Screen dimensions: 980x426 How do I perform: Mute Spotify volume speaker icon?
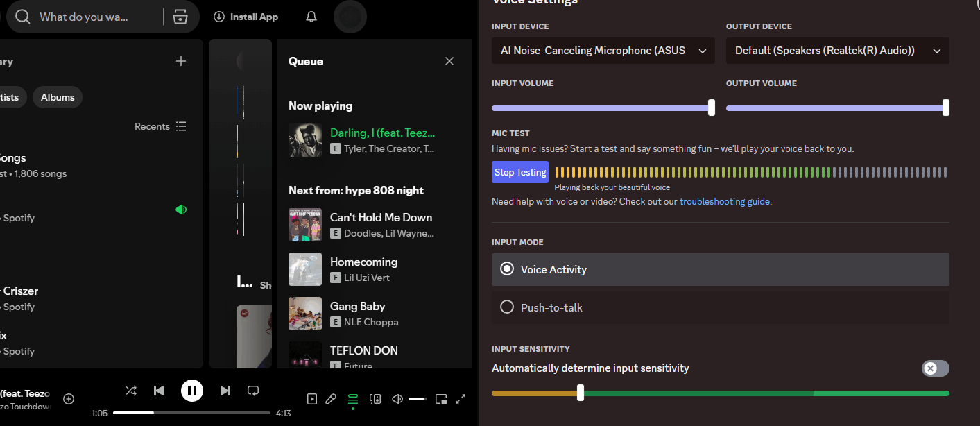point(397,398)
